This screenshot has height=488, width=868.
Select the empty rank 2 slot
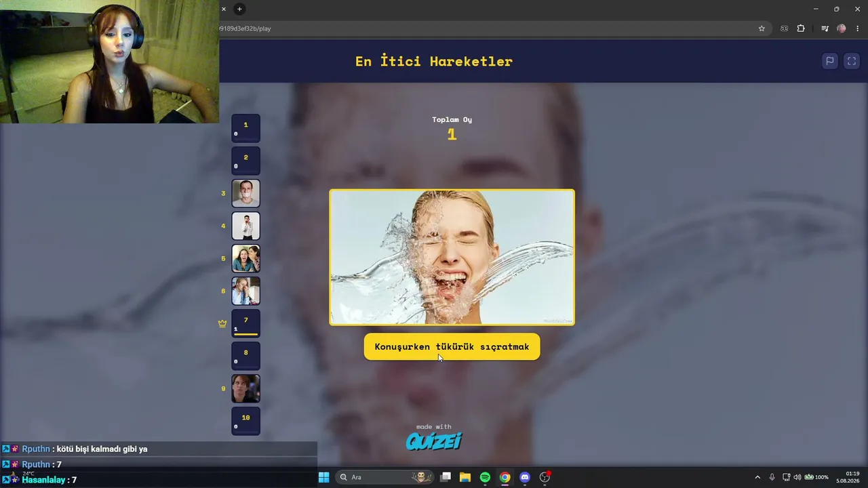(245, 161)
